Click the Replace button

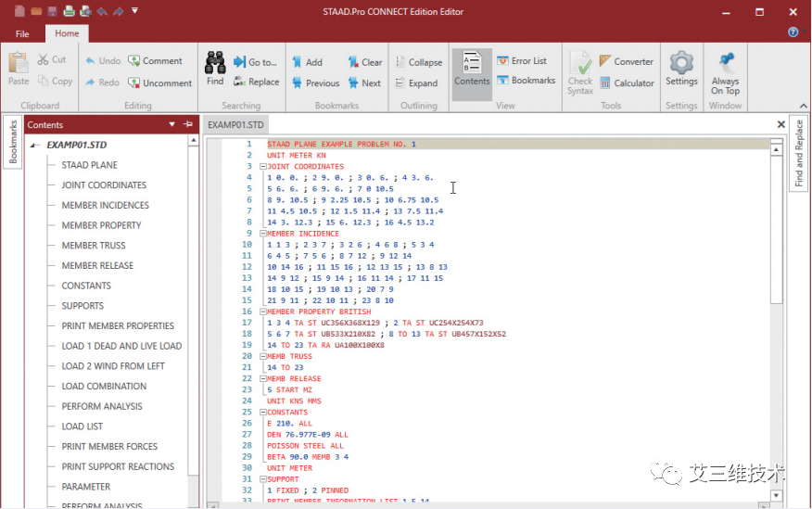coord(256,82)
